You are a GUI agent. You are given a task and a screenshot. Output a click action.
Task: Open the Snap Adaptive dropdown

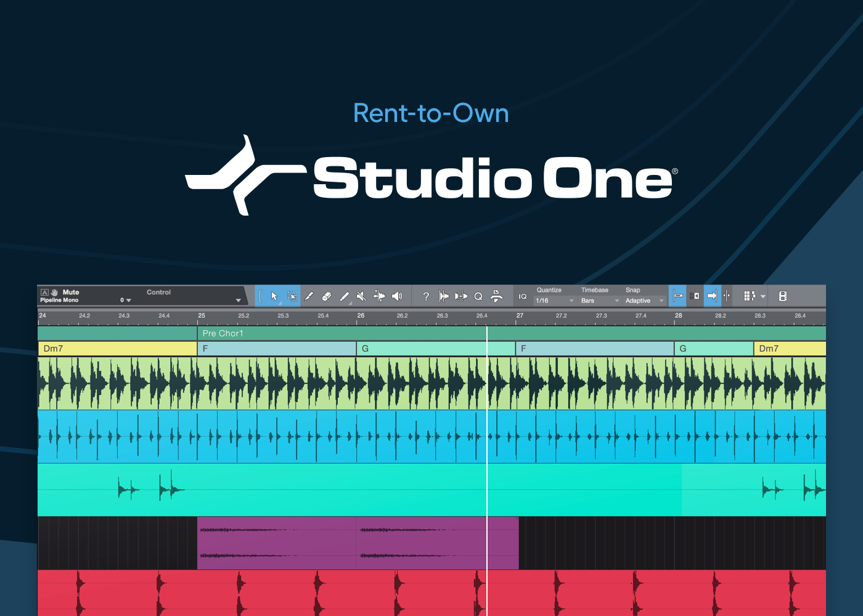pos(644,301)
